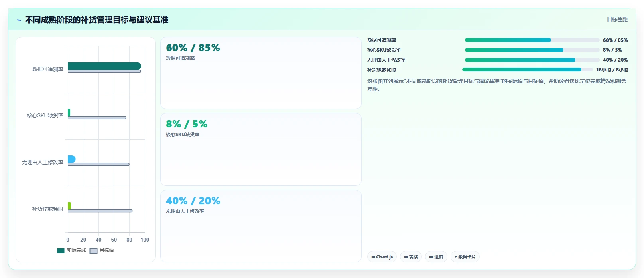Click the 数据可追溯率 progress bar
This screenshot has height=278, width=644.
coord(532,40)
